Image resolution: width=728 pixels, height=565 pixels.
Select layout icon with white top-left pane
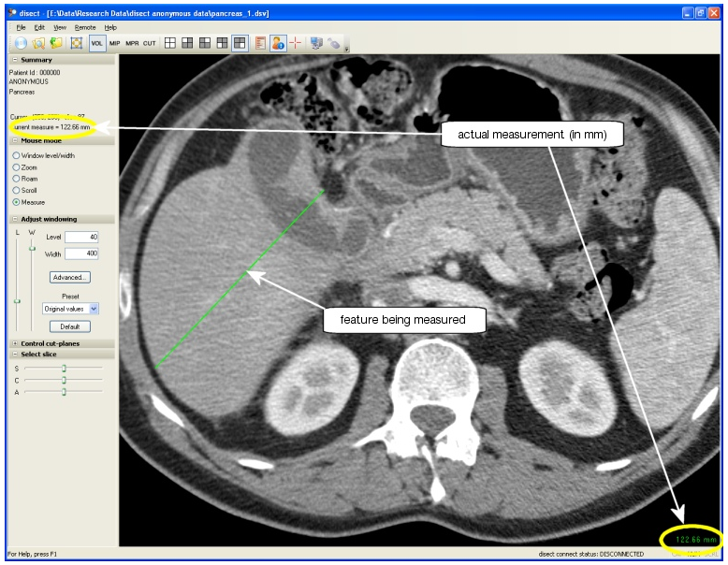187,43
